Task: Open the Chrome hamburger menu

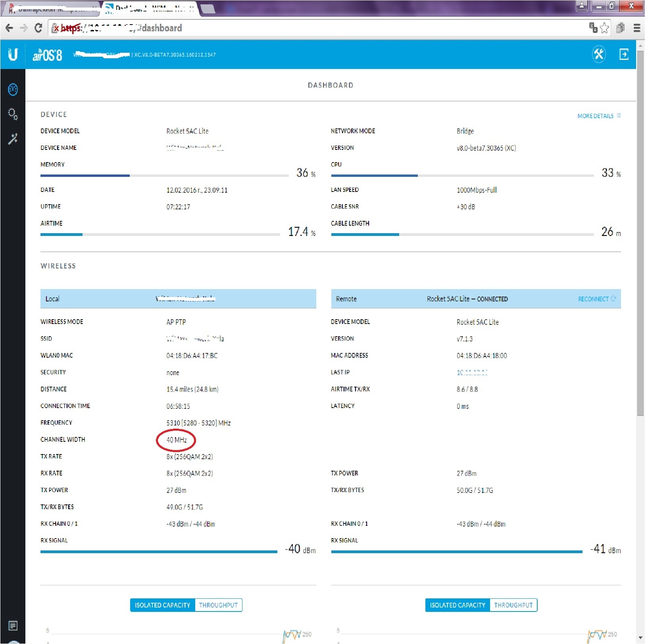Action: (x=637, y=28)
